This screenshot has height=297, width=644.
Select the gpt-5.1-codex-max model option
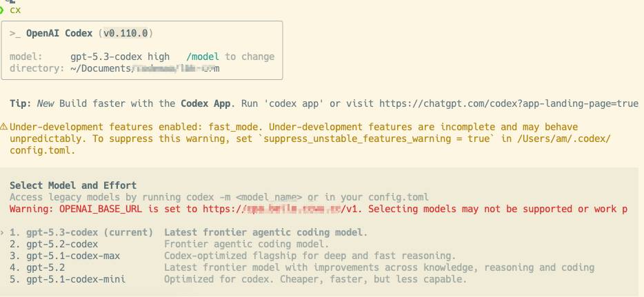coord(232,256)
